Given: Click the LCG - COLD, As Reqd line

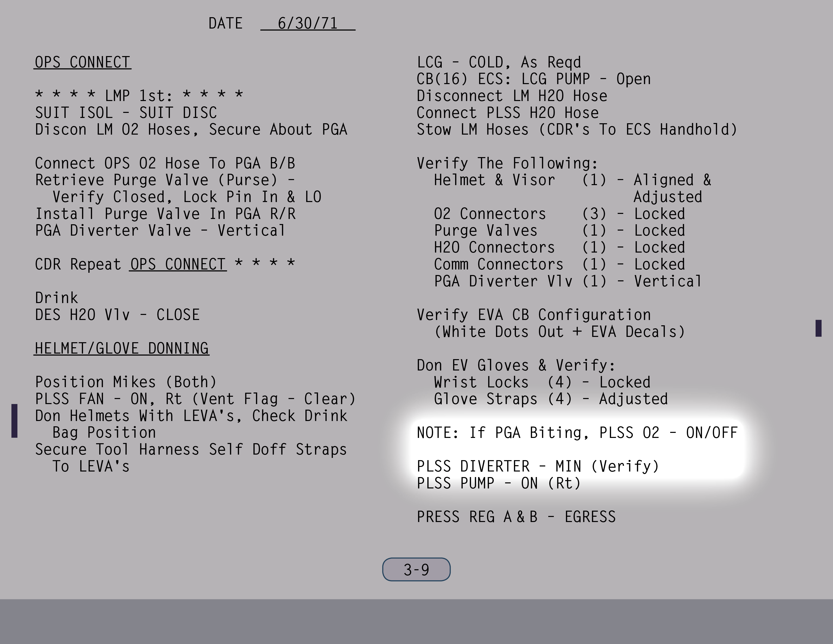Looking at the screenshot, I should click(499, 62).
